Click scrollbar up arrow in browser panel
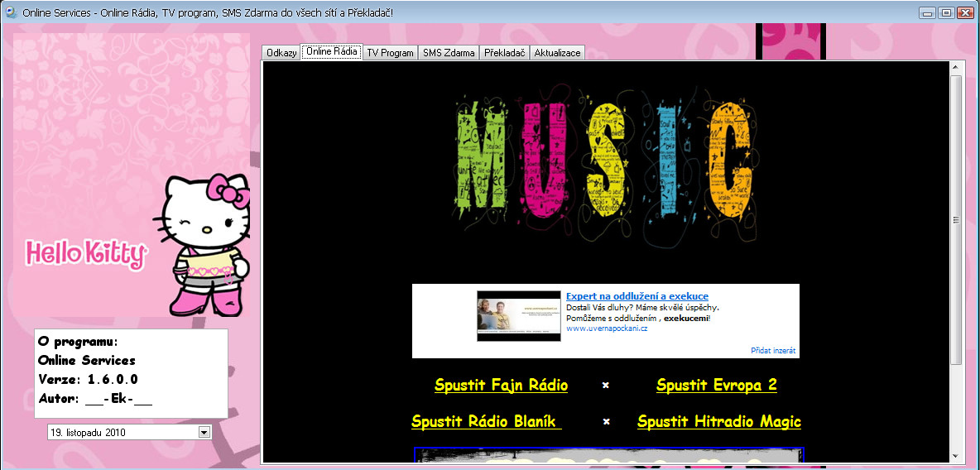The height and width of the screenshot is (470, 980). pyautogui.click(x=956, y=67)
